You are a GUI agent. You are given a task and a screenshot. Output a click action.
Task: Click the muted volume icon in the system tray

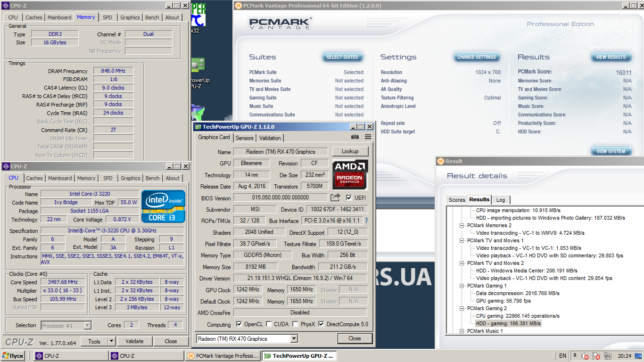click(585, 356)
